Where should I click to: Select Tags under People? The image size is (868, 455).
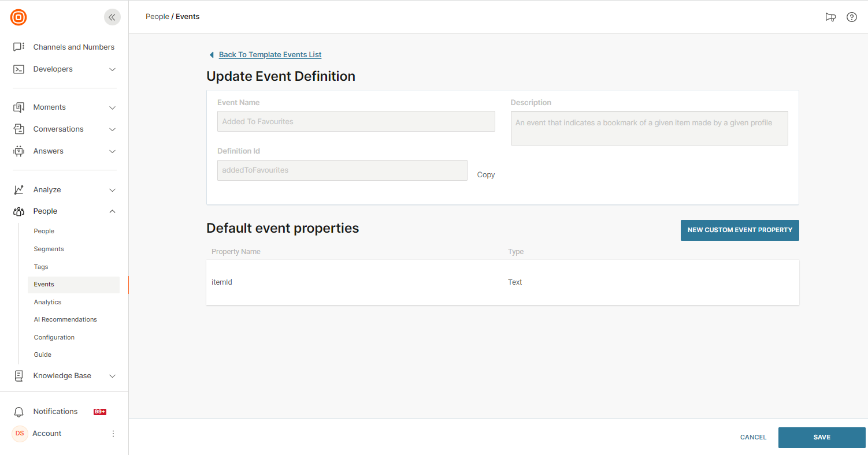41,267
